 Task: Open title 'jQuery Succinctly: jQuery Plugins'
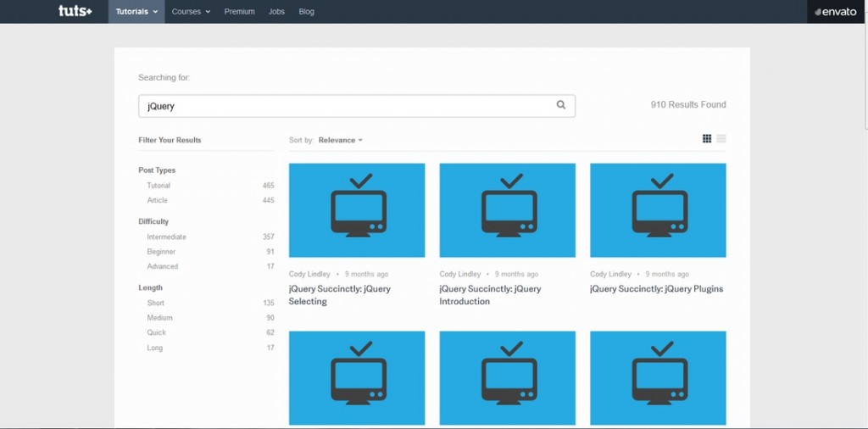click(x=657, y=288)
